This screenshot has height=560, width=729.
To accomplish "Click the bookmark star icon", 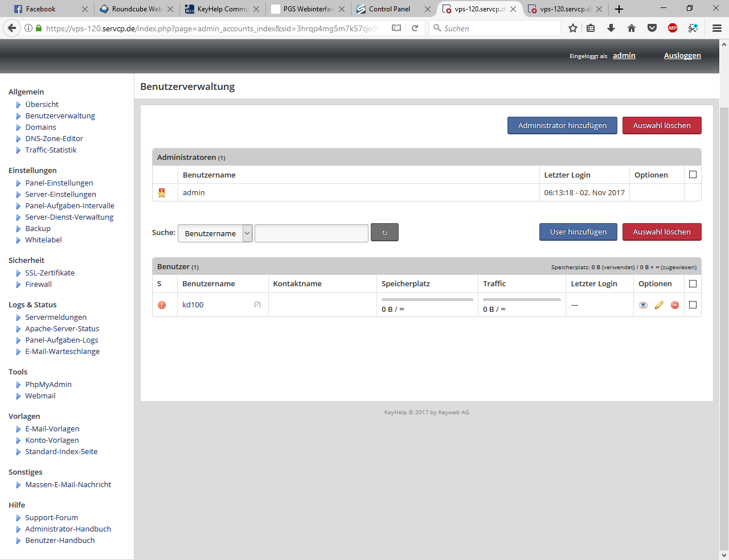I will [573, 28].
